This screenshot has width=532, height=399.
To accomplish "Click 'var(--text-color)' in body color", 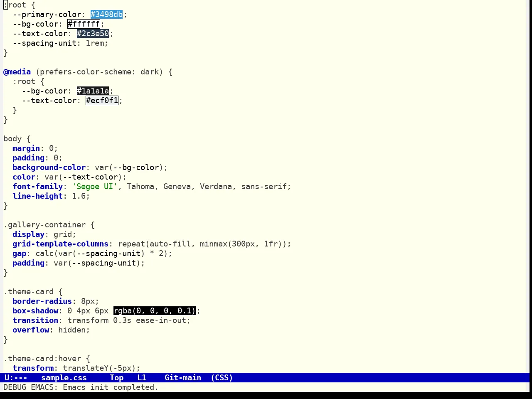I will click(84, 177).
